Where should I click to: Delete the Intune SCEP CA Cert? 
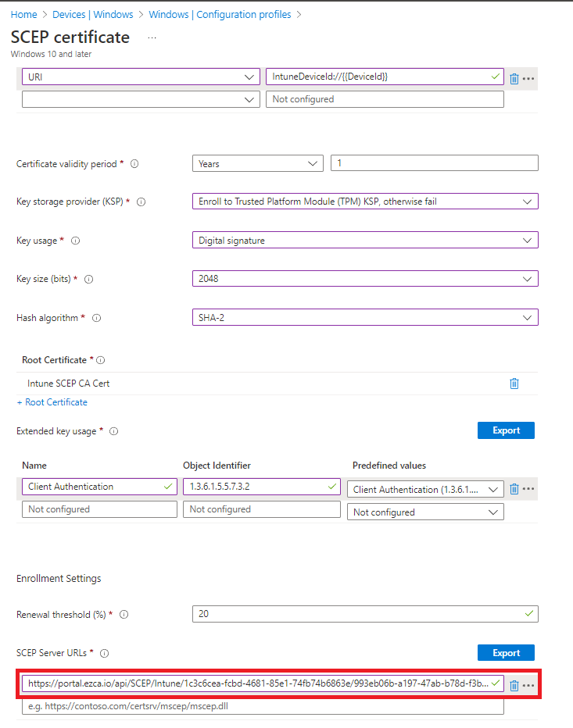(x=514, y=384)
